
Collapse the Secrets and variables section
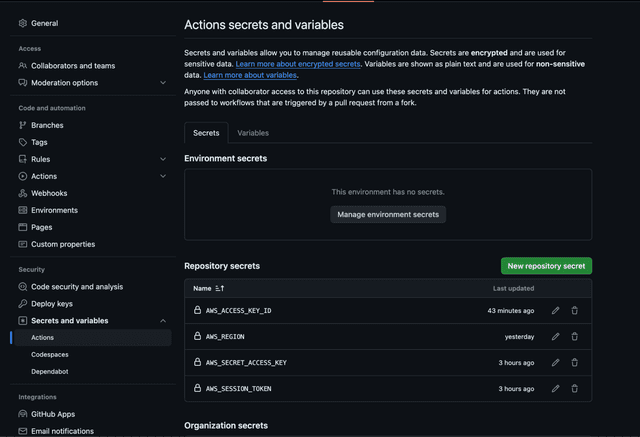click(x=163, y=321)
